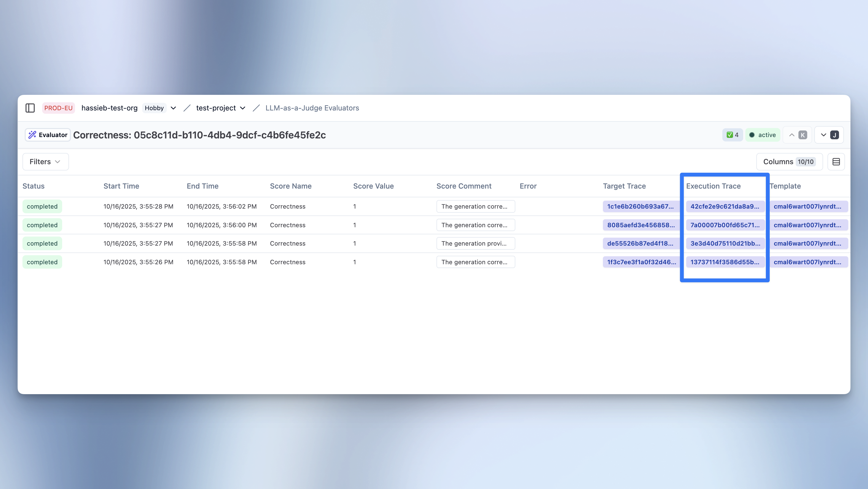Select the completed badge in the last row

(42, 262)
